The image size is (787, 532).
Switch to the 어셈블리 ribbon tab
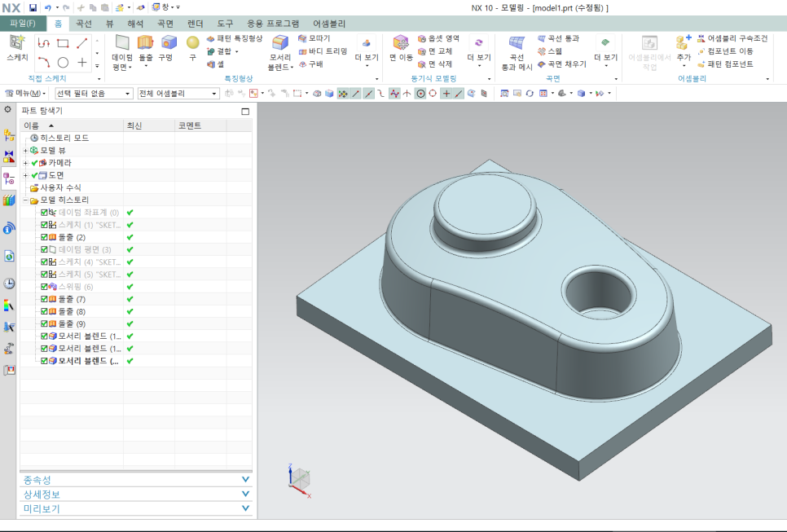[x=329, y=24]
